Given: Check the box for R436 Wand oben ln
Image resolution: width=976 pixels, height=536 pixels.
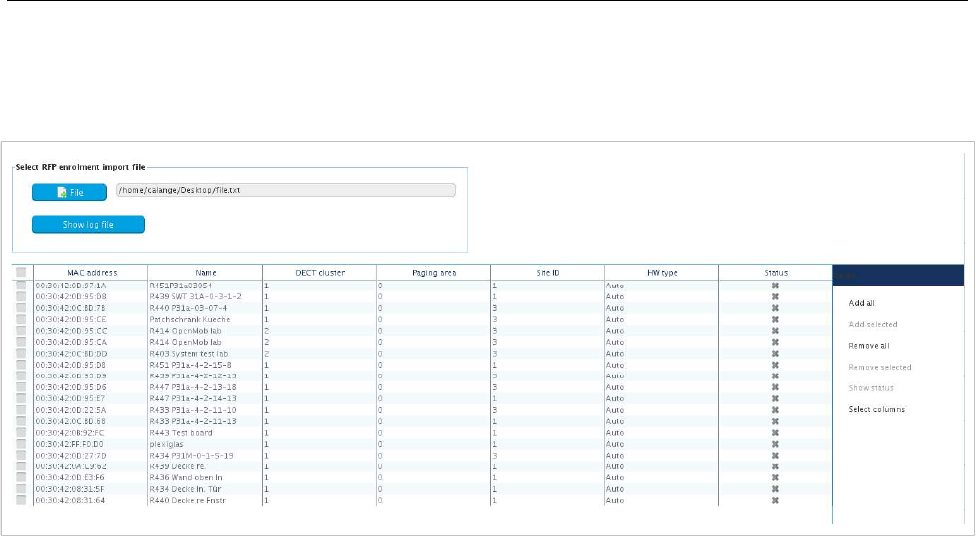Looking at the screenshot, I should pos(21,477).
